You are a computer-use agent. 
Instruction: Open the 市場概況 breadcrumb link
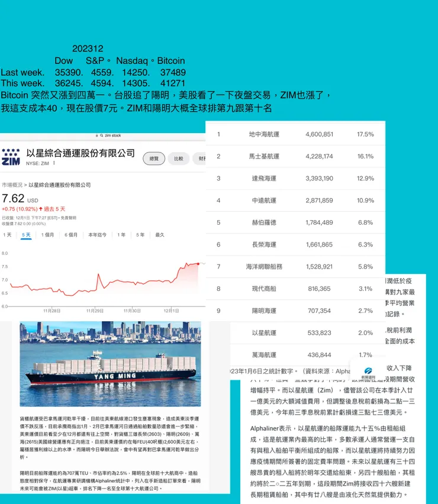12,185
